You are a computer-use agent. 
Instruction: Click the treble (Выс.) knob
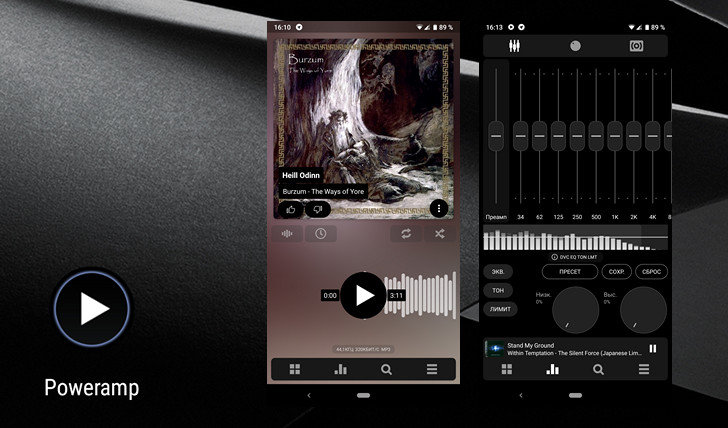point(644,310)
